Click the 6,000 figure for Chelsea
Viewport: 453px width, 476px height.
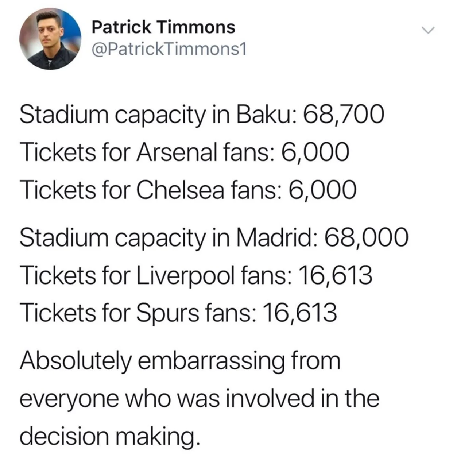322,190
